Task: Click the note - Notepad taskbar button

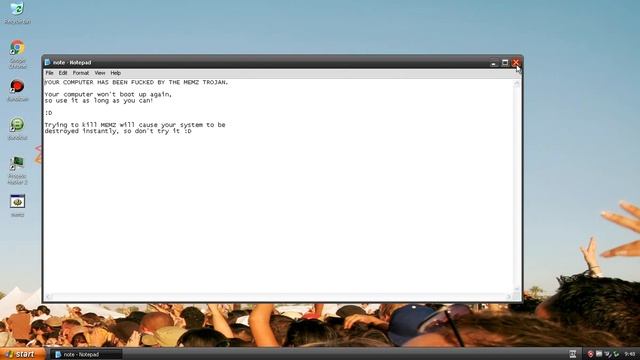Action: pos(86,354)
